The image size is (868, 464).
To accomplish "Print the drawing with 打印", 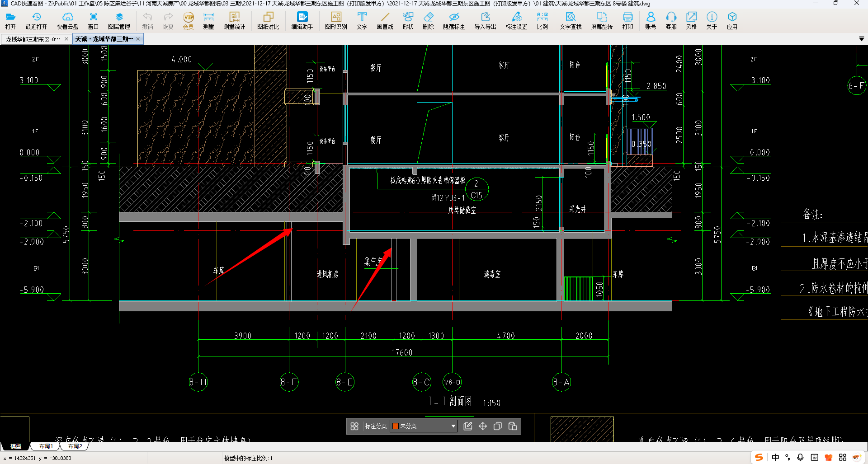I will [627, 21].
